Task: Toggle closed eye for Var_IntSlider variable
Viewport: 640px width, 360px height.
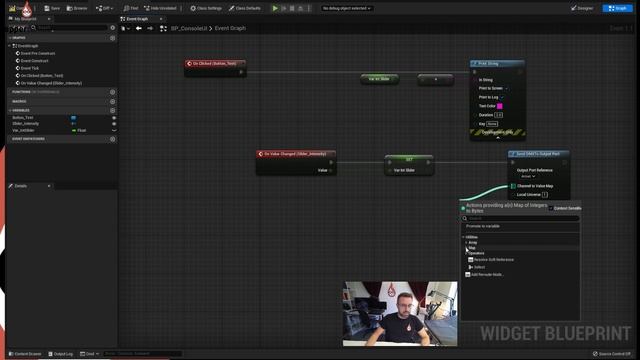Action: [114, 130]
